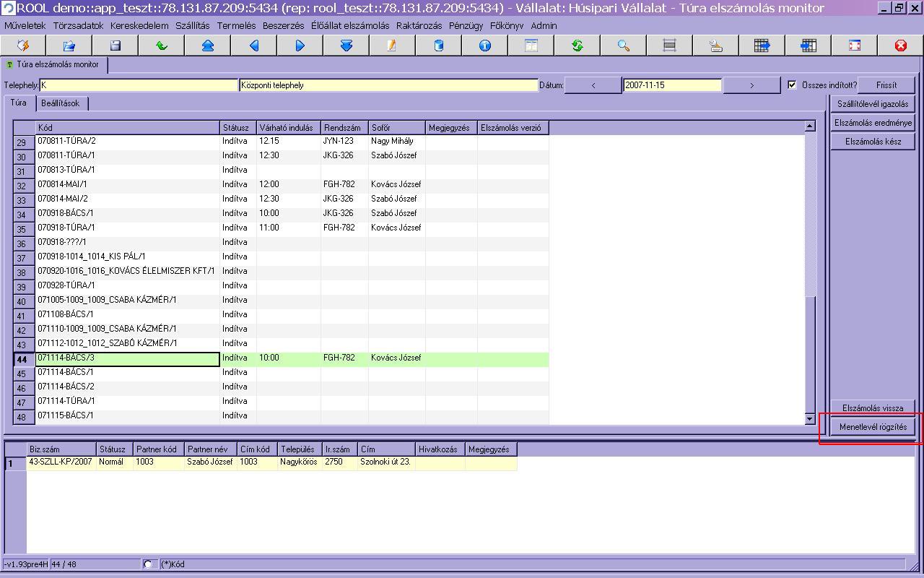Click the blue info circle icon

tap(485, 46)
